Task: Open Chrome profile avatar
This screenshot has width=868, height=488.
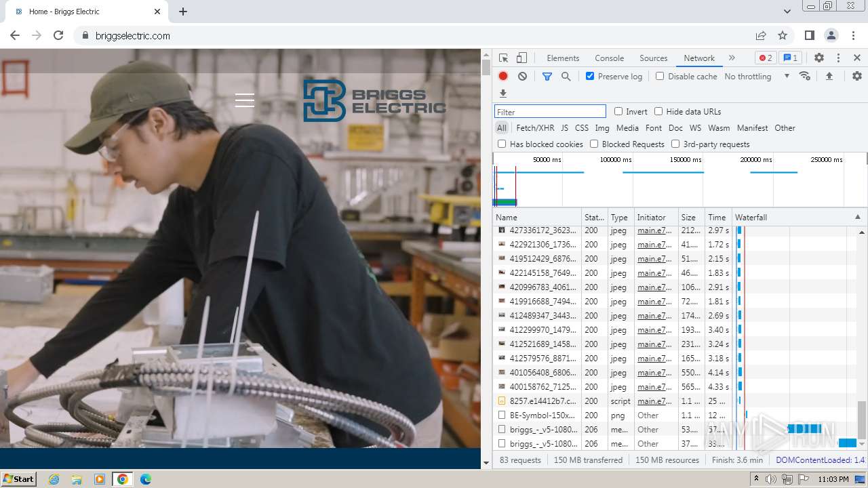Action: tap(831, 35)
